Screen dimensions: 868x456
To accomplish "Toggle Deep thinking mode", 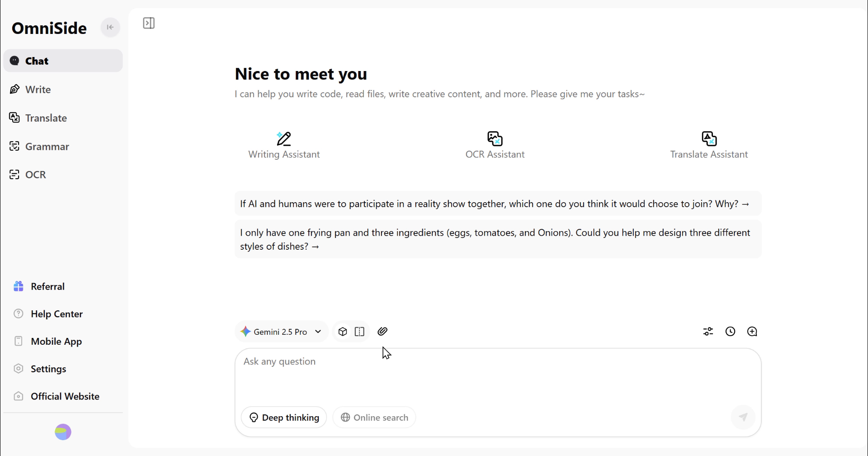I will pos(284,418).
